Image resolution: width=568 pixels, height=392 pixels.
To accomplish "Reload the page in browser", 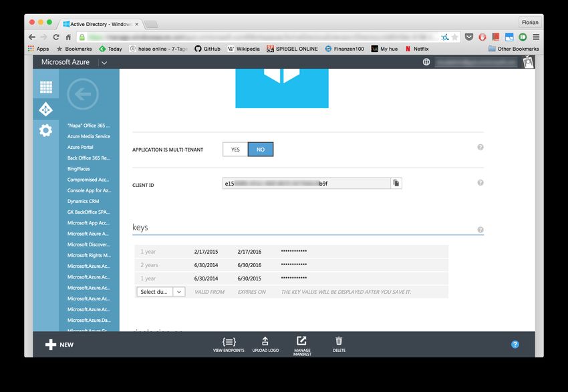I will pyautogui.click(x=56, y=37).
